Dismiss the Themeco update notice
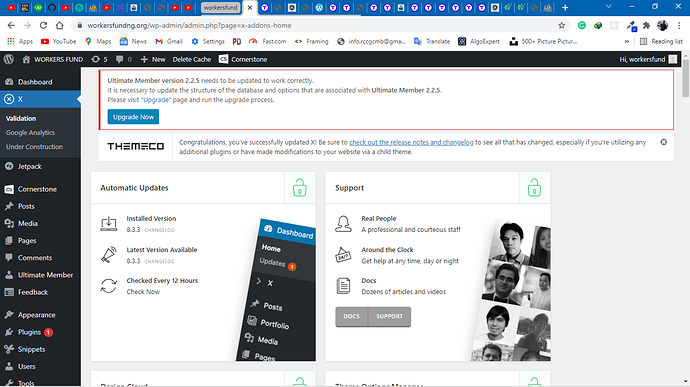690x387 pixels. (x=663, y=142)
